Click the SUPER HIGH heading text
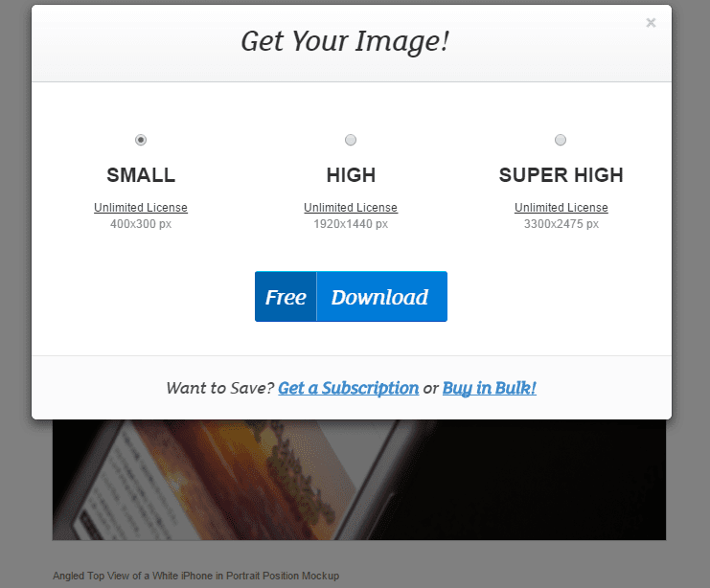The height and width of the screenshot is (588, 710). [561, 175]
